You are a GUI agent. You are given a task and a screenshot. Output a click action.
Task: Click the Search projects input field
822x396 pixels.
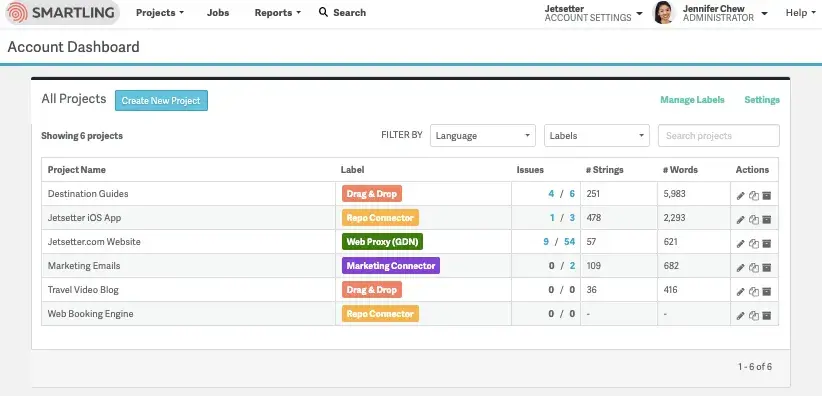click(x=719, y=135)
